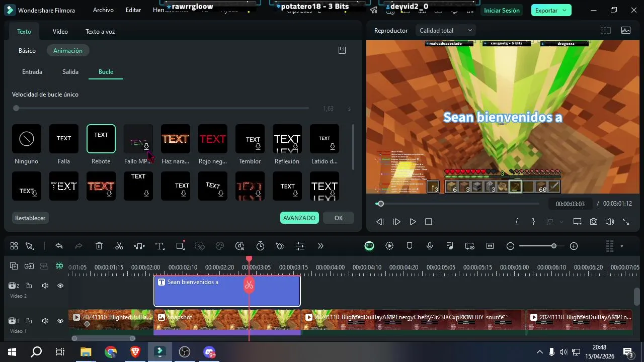Open the Archivo menu

pyautogui.click(x=103, y=10)
